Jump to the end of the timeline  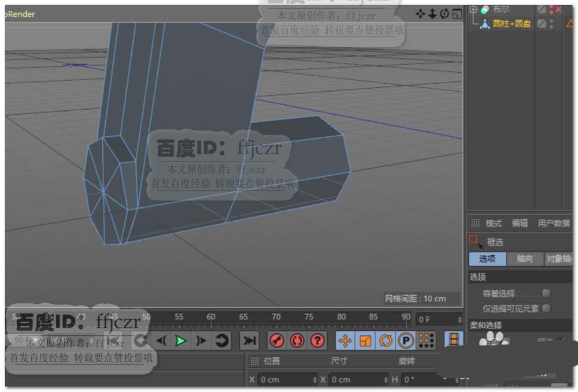pyautogui.click(x=249, y=341)
